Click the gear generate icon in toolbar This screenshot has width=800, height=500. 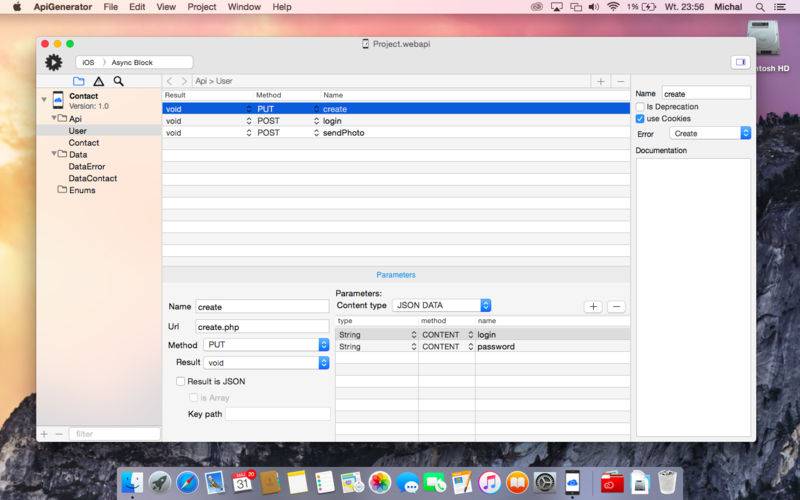coord(54,62)
